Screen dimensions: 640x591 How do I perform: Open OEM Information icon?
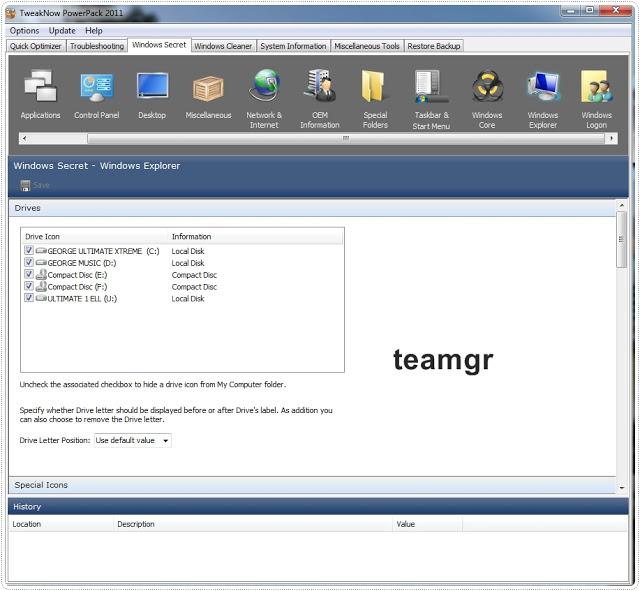tap(320, 85)
